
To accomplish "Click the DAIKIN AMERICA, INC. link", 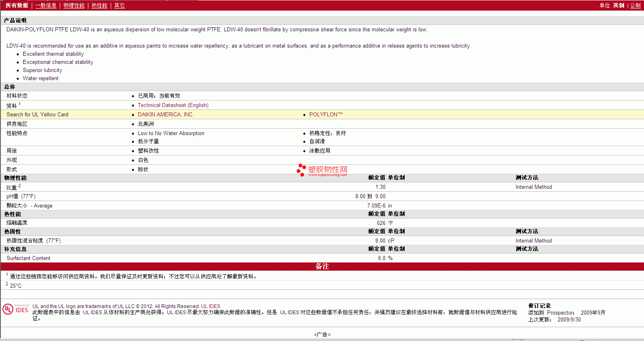I will (166, 114).
